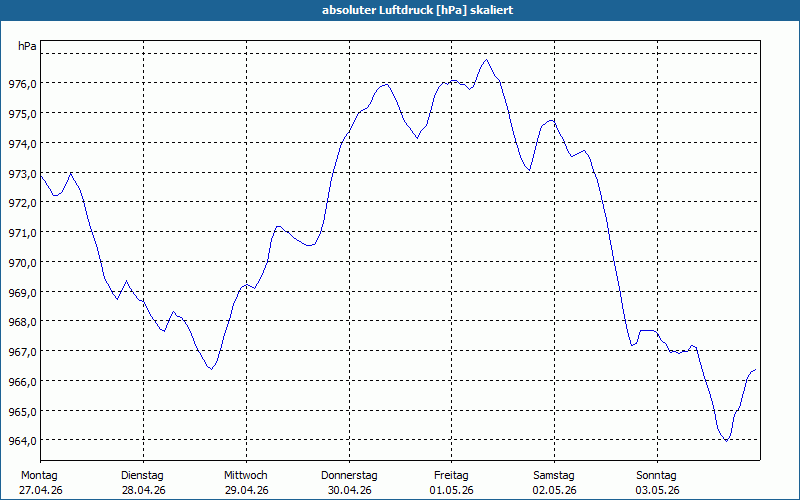
Task: Click the 'Montag' day label
Action: pos(39,476)
